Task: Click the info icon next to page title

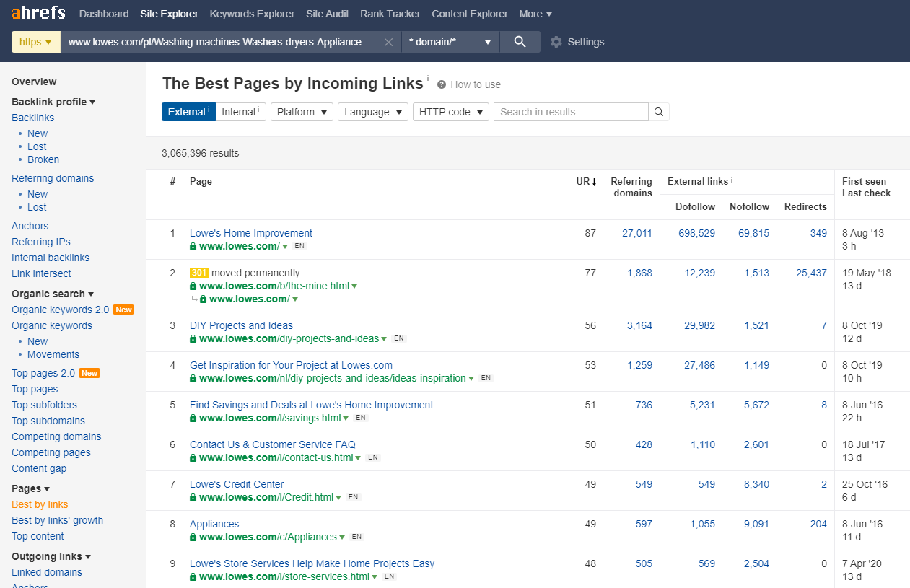Action: coord(427,78)
